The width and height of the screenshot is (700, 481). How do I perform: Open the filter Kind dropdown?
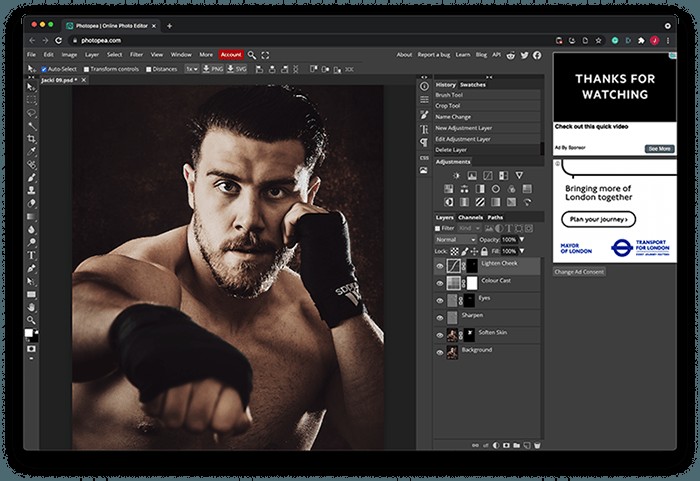(x=469, y=228)
